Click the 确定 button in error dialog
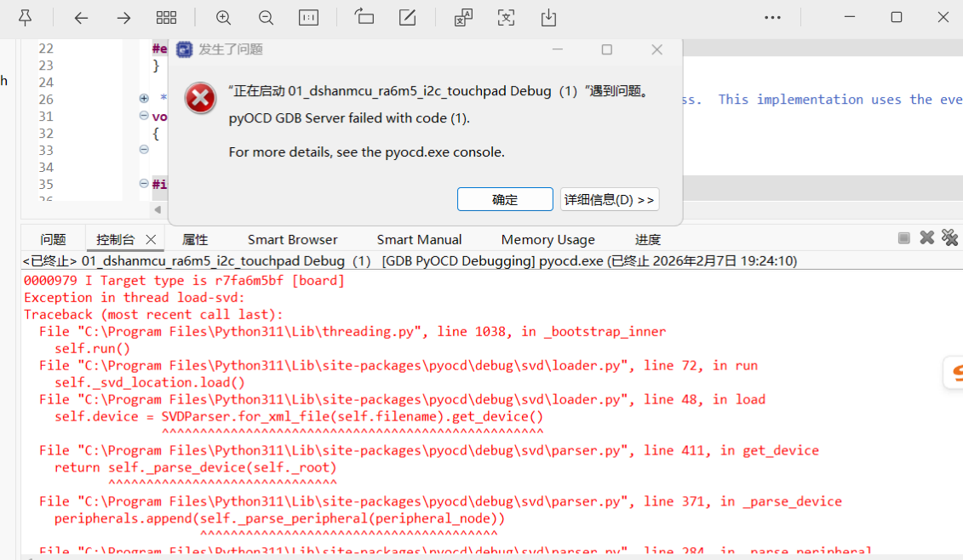 click(505, 199)
